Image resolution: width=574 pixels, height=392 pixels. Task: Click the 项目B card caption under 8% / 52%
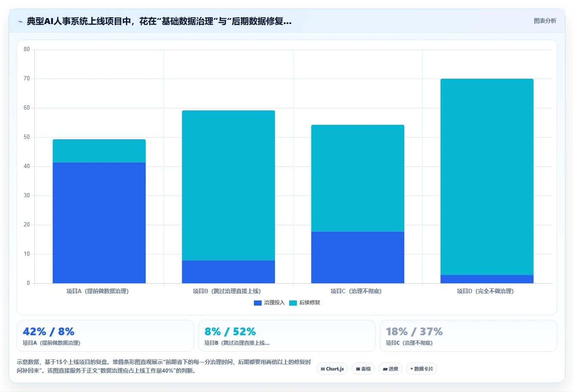tap(237, 343)
